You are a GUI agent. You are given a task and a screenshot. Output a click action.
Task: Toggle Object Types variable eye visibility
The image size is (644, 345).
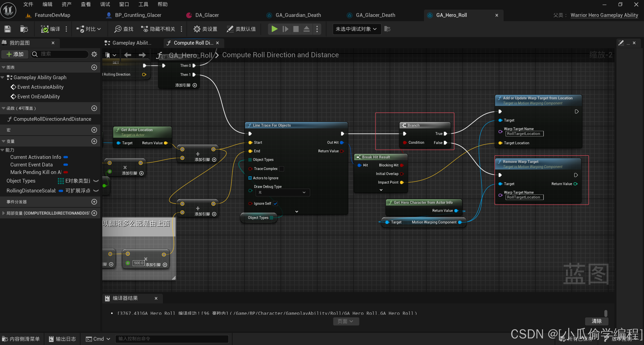96,181
